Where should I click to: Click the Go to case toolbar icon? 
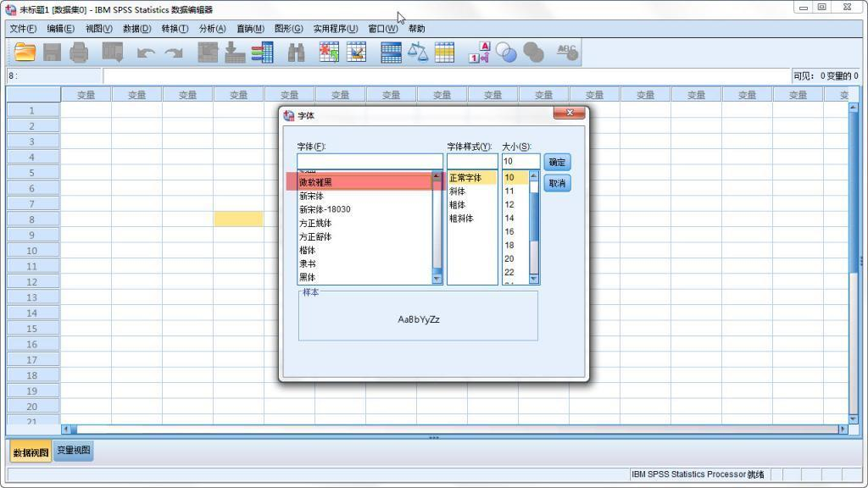point(209,53)
